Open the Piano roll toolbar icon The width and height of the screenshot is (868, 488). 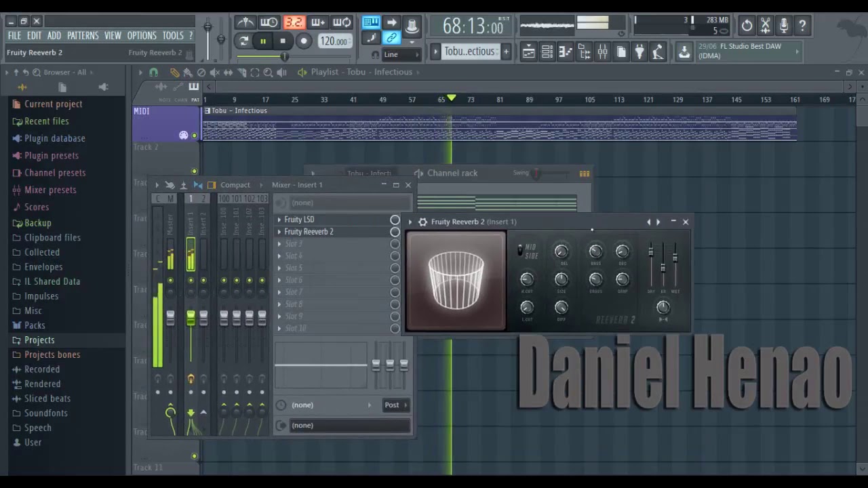click(x=565, y=52)
